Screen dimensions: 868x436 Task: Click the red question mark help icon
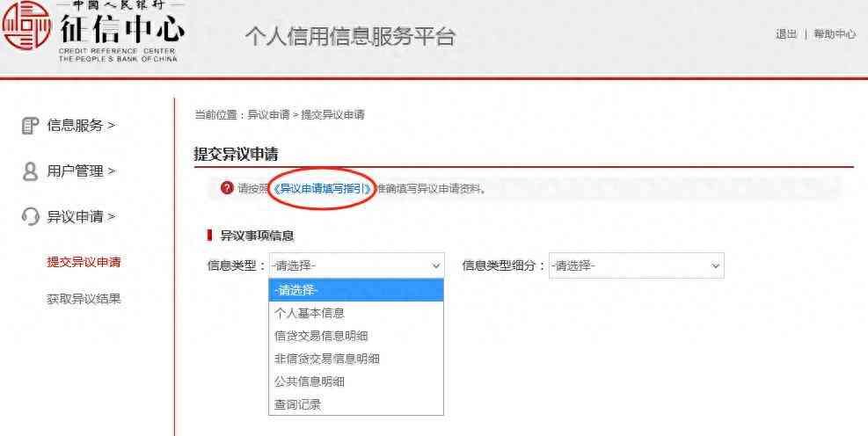[x=226, y=188]
